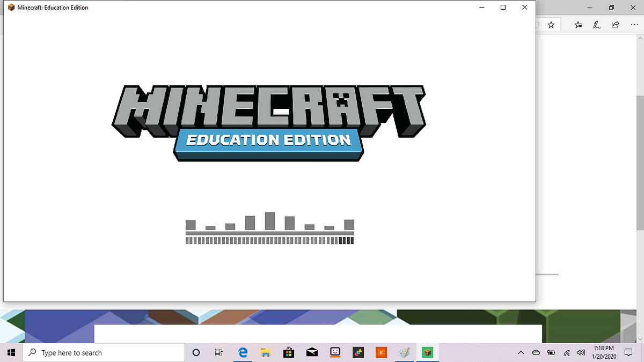Close the Minecraft Education Edition window
The height and width of the screenshot is (362, 644).
coord(524,8)
